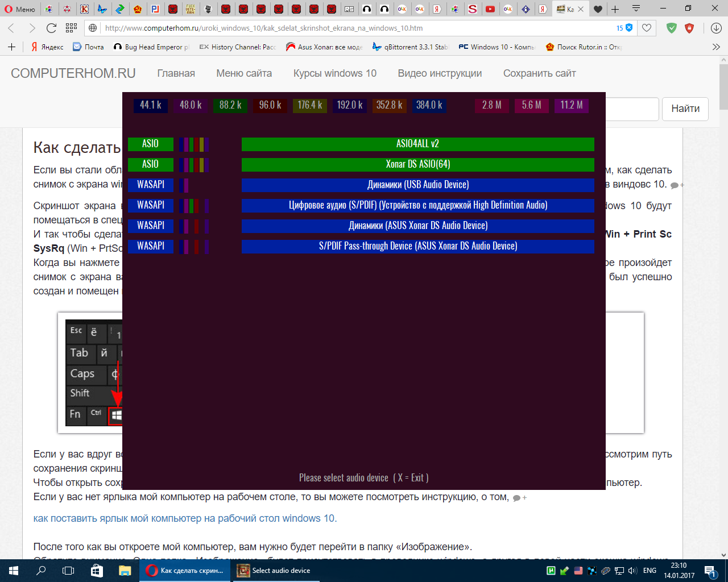Switch to Select audio device taskbar window

coord(276,571)
